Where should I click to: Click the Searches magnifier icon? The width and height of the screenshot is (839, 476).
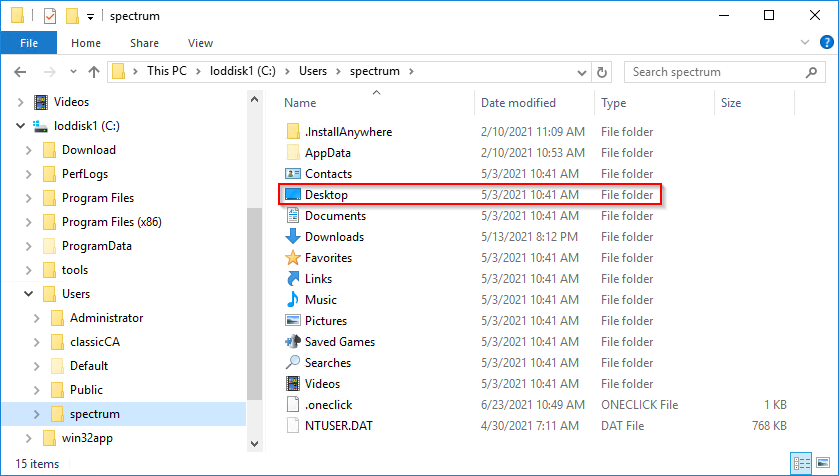pyautogui.click(x=293, y=363)
